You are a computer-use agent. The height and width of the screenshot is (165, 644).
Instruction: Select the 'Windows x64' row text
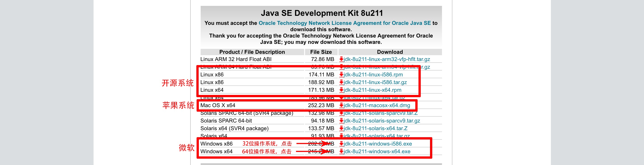coord(216,151)
